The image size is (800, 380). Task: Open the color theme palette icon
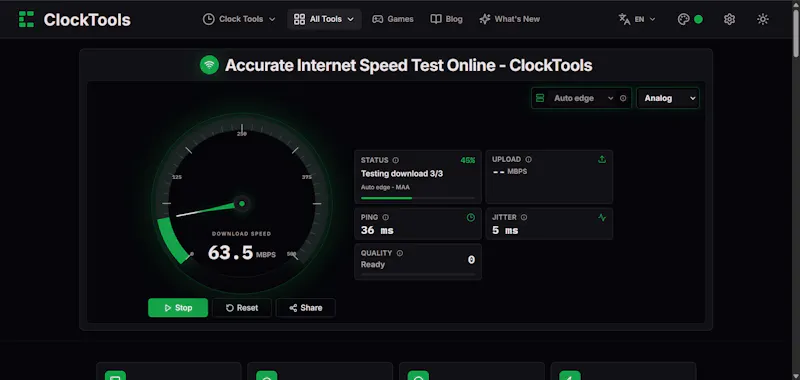coord(683,19)
